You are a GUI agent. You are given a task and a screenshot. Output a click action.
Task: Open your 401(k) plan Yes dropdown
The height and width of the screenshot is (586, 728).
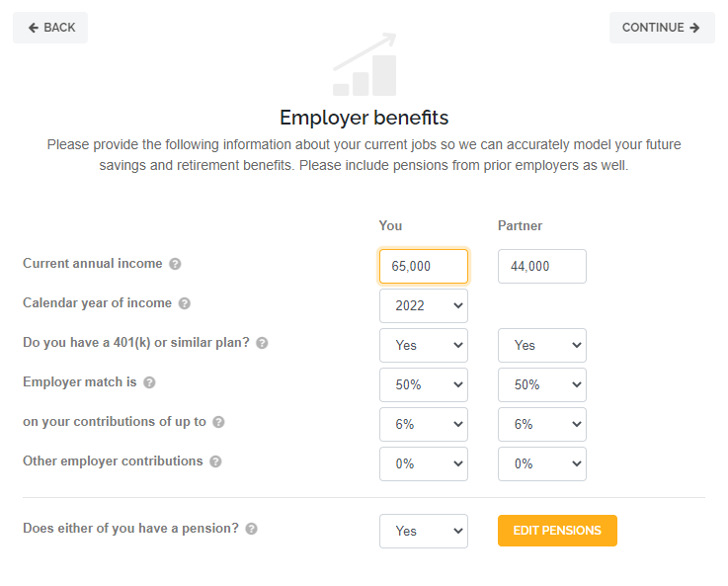(x=424, y=345)
